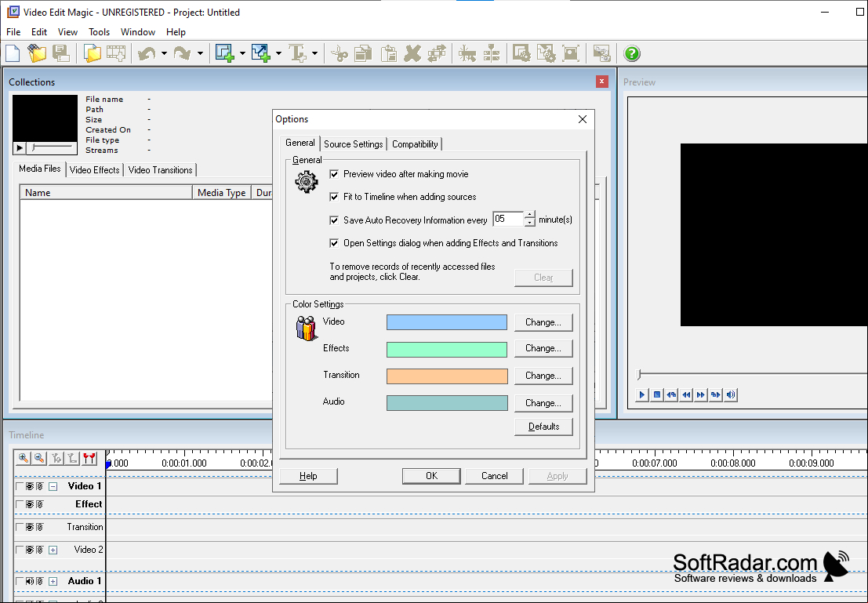Toggle Open Settings dialog when adding Effects
868x603 pixels.
pyautogui.click(x=334, y=242)
